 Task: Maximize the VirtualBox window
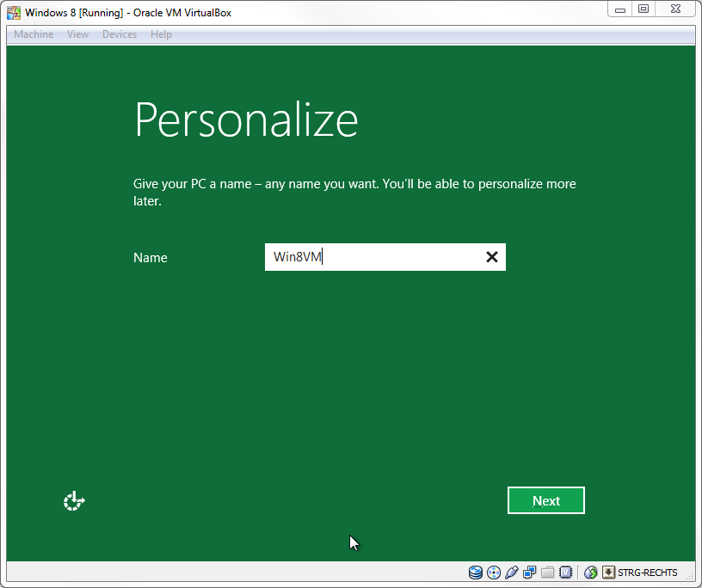(643, 9)
